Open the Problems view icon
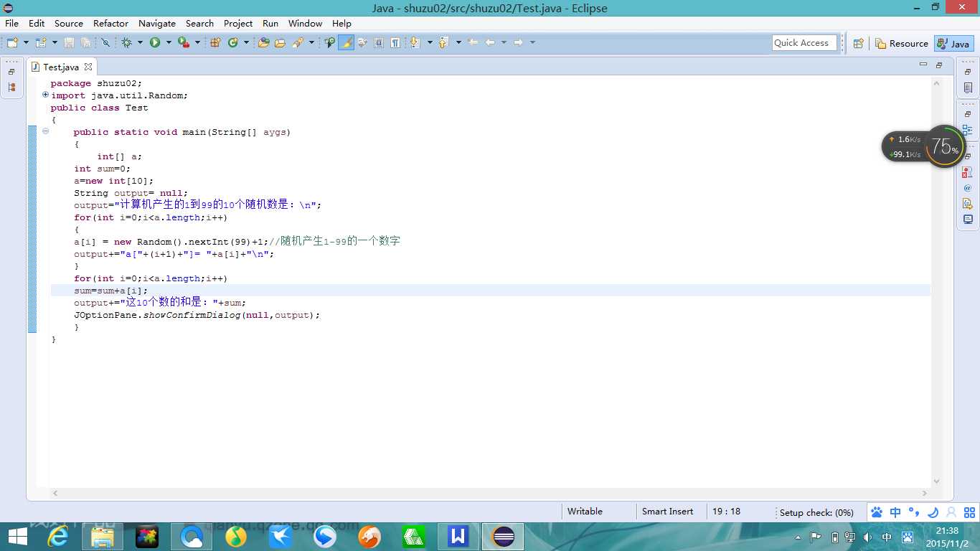This screenshot has height=551, width=980. 968,172
